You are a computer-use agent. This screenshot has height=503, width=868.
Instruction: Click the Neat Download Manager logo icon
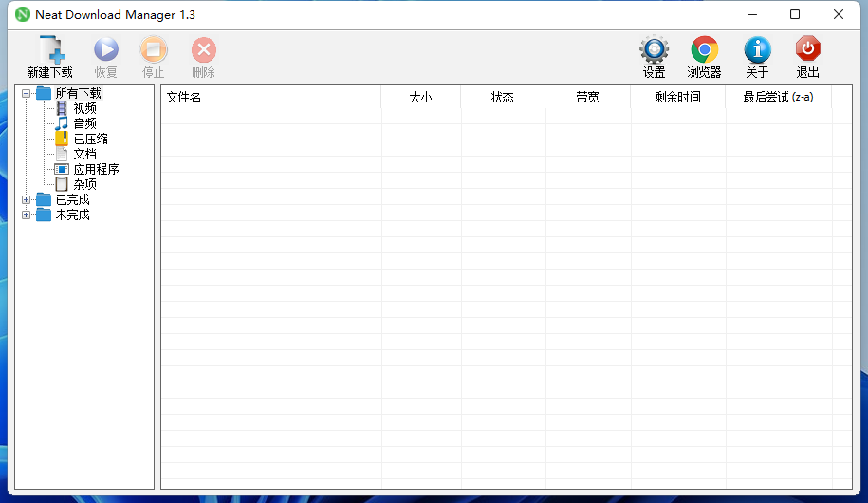(23, 14)
